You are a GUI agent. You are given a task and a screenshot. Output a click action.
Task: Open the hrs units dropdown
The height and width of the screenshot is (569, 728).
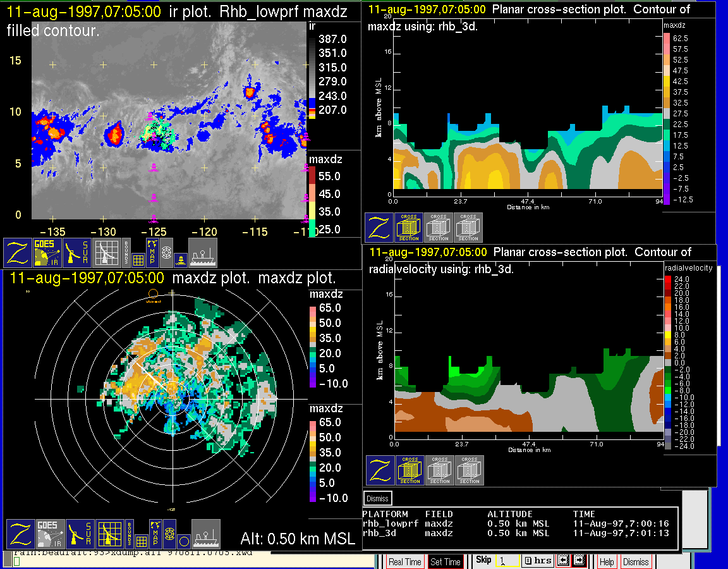click(x=538, y=561)
